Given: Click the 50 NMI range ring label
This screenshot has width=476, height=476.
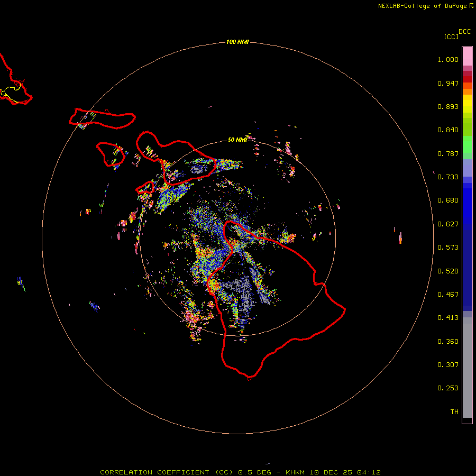Looking at the screenshot, I should pyautogui.click(x=237, y=140).
